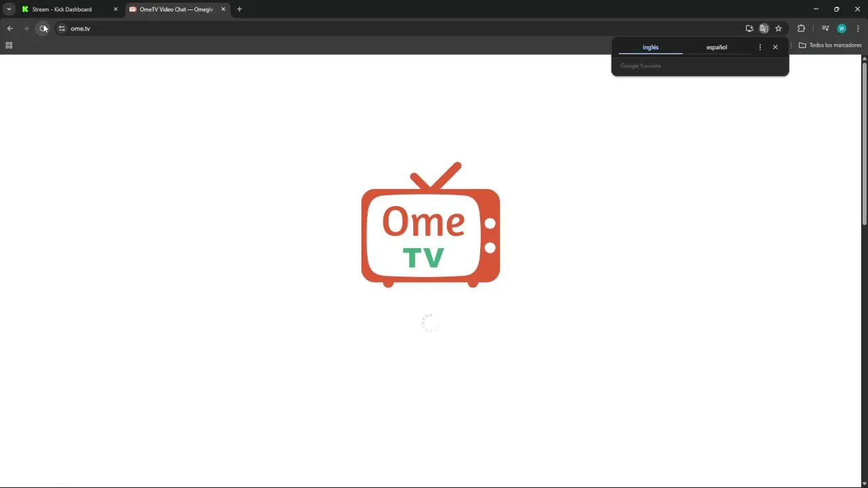Open the Extensions puzzle icon

coord(801,28)
